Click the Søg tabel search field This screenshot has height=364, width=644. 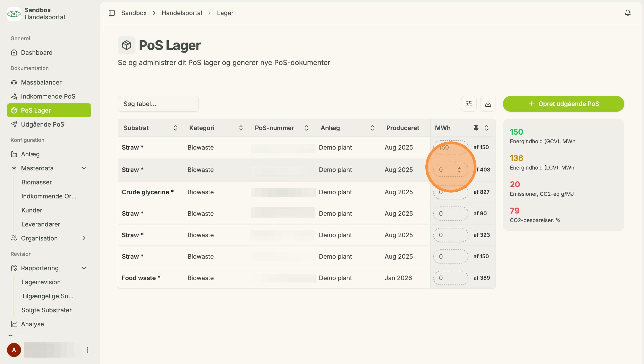click(x=158, y=104)
